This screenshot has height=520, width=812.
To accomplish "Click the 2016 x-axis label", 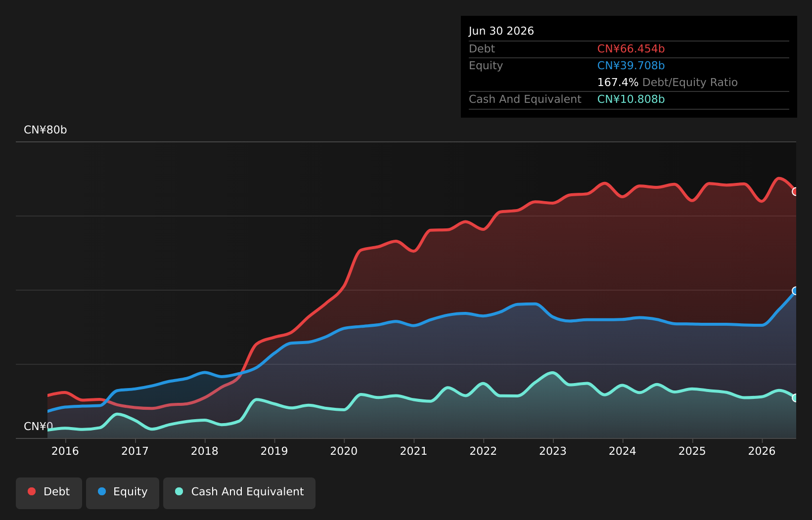I will (x=65, y=451).
